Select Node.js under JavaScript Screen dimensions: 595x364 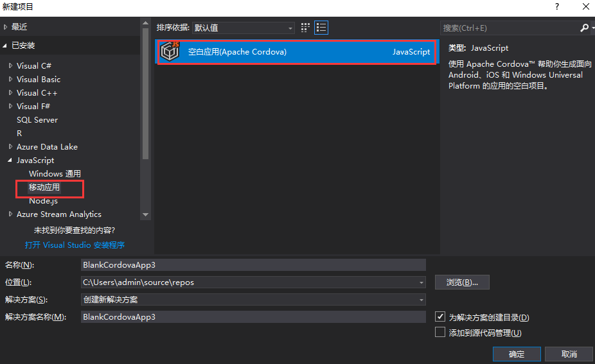pyautogui.click(x=43, y=201)
